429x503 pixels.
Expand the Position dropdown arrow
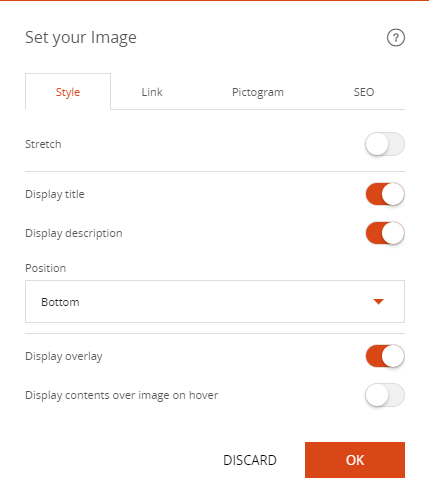(378, 302)
